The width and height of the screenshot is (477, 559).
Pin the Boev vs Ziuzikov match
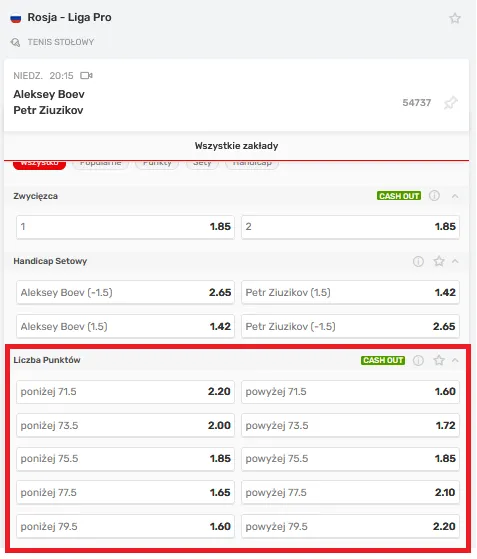pos(451,103)
